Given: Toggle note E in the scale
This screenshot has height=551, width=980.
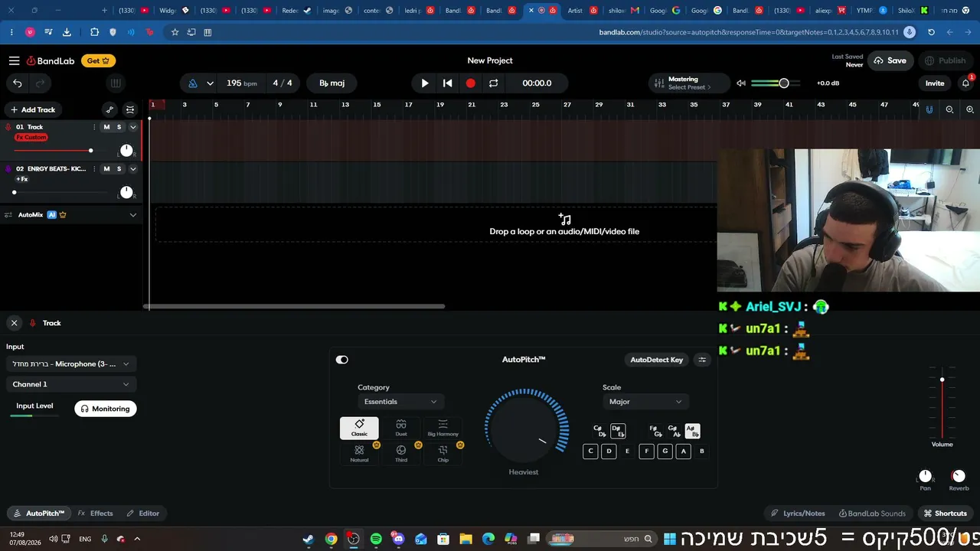Looking at the screenshot, I should point(627,452).
